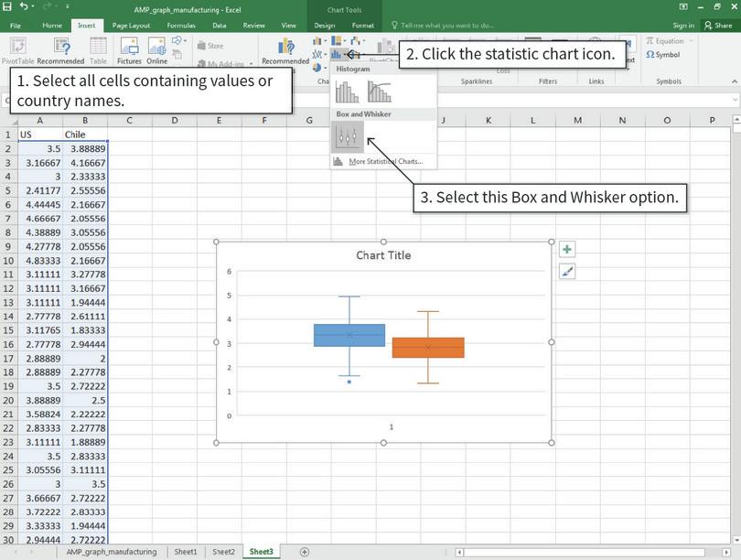Screen dimensions: 741x560
Task: Click the Undo arrow icon
Action: (x=24, y=6)
